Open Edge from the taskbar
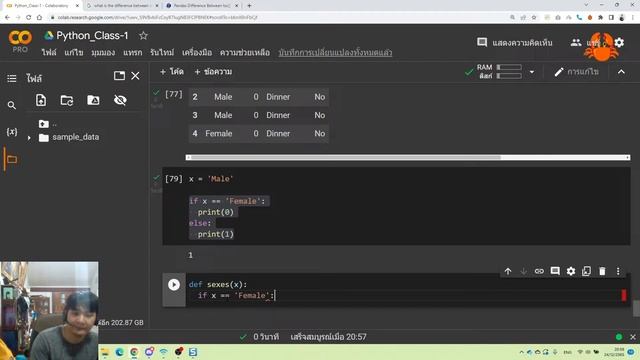 tap(120, 352)
